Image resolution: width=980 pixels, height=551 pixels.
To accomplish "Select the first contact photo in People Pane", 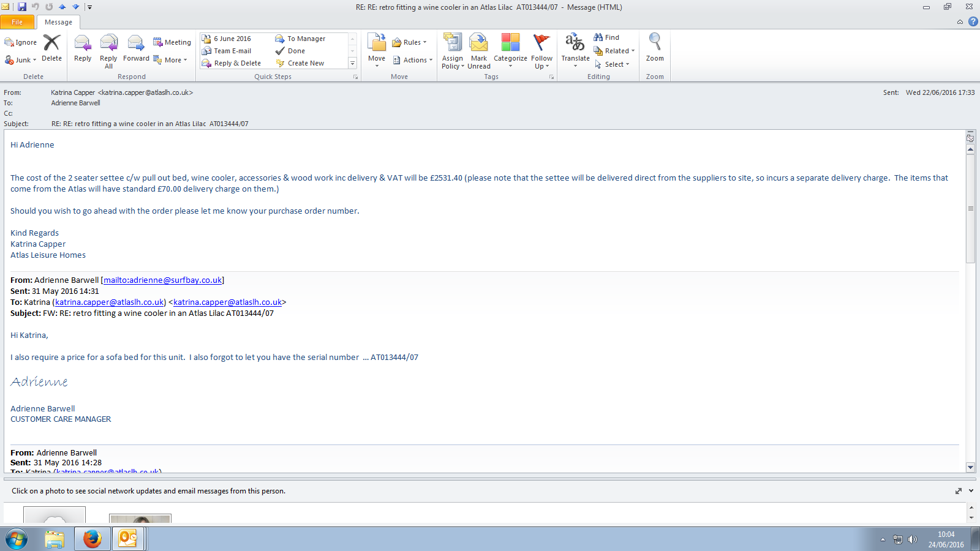I will pyautogui.click(x=55, y=515).
